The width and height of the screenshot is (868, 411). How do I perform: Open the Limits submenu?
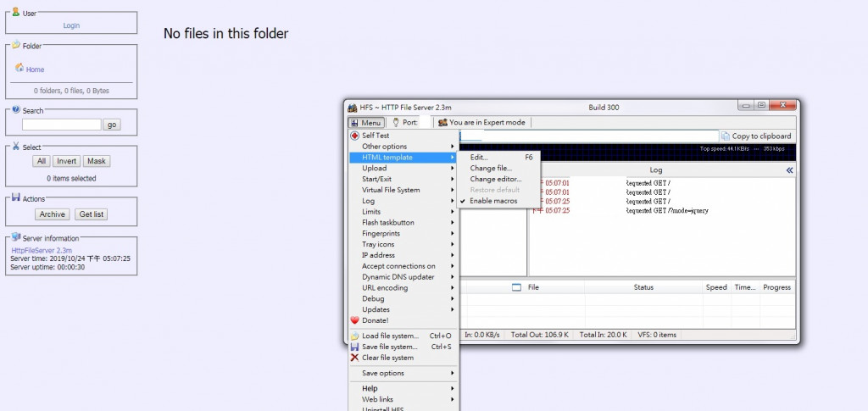tap(404, 212)
